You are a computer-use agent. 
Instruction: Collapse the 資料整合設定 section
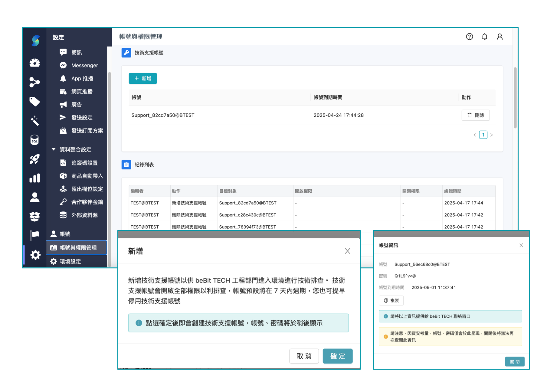click(x=53, y=149)
